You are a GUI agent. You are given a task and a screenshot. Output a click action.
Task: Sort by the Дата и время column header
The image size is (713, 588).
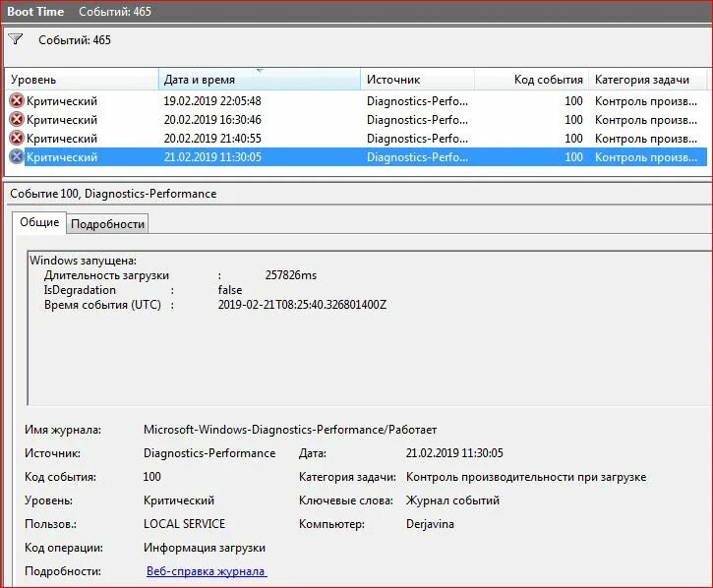tap(260, 80)
